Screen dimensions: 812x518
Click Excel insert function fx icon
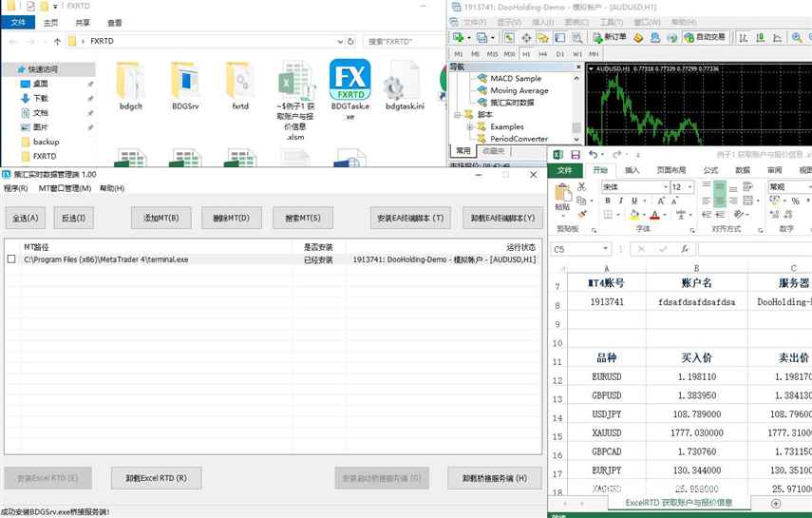[685, 249]
